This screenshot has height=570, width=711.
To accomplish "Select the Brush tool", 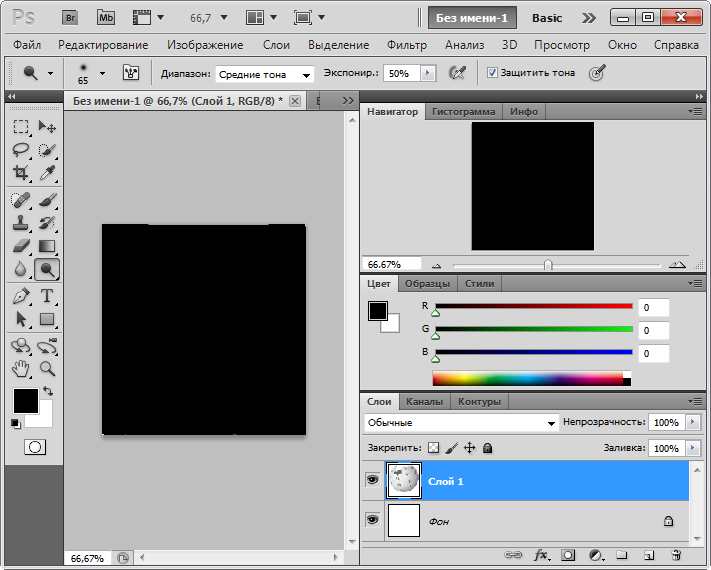I will click(47, 200).
